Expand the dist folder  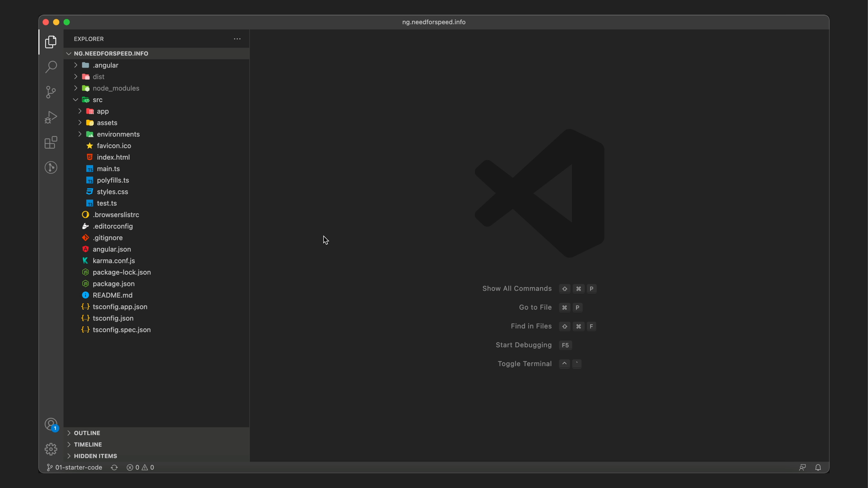157,77
